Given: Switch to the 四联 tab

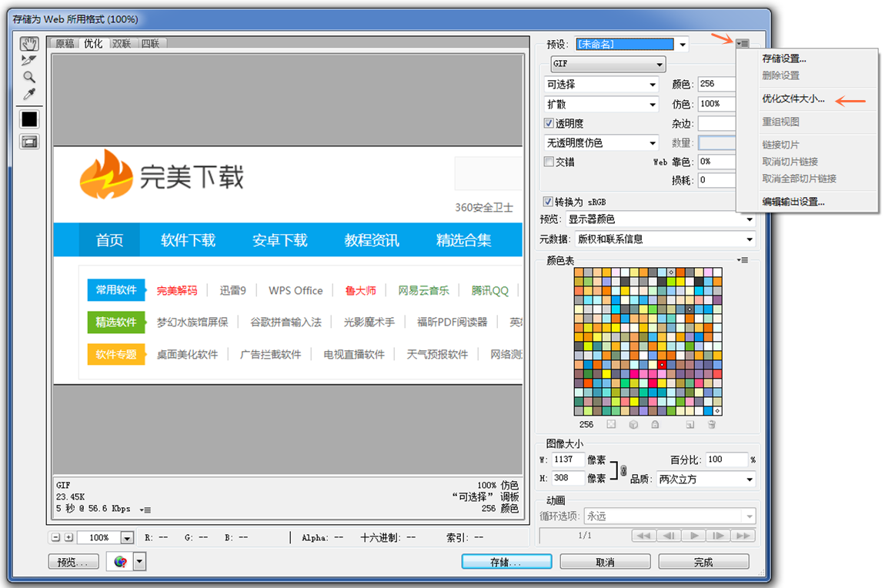Looking at the screenshot, I should 151,43.
